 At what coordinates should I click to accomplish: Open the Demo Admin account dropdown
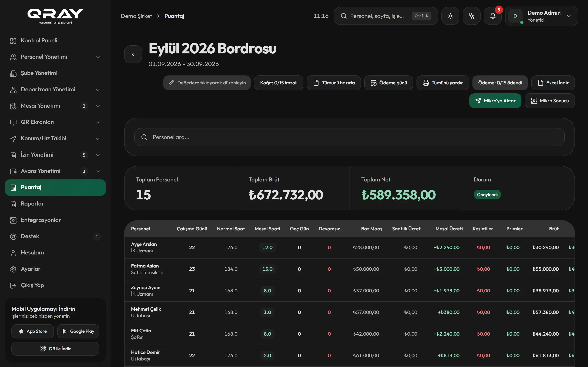541,16
